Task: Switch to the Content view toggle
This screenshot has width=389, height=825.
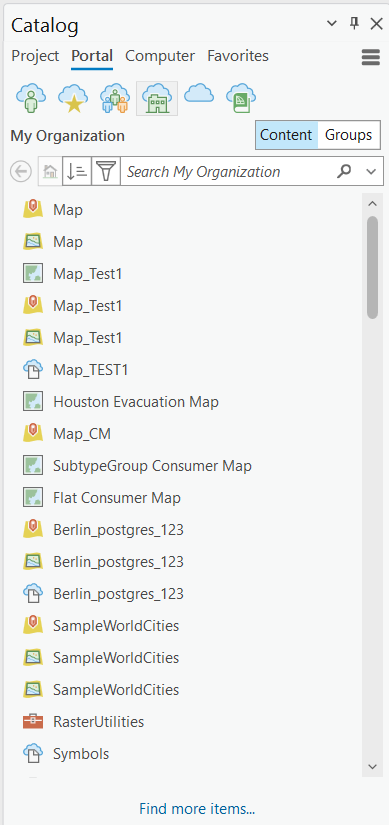Action: pos(286,135)
